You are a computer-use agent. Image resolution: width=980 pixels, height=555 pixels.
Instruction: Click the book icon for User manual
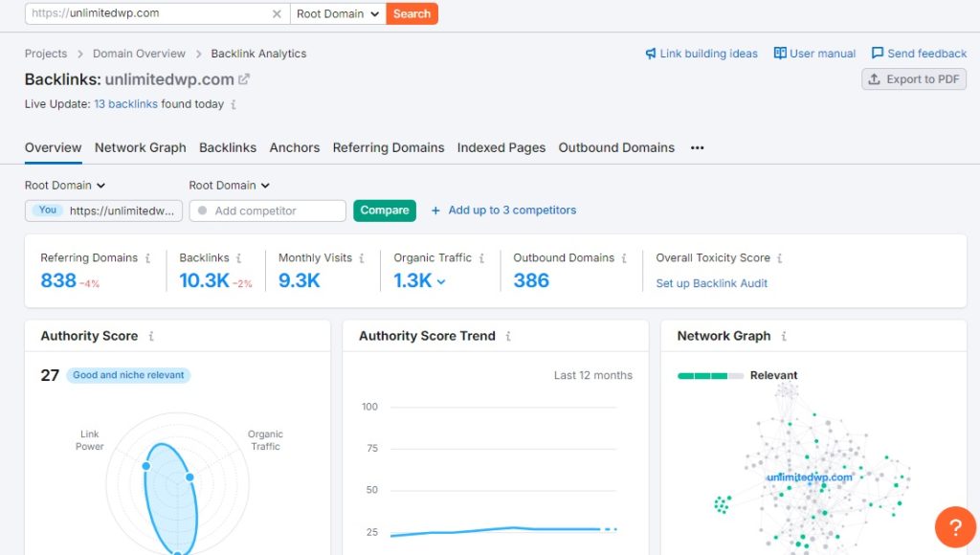tap(780, 54)
